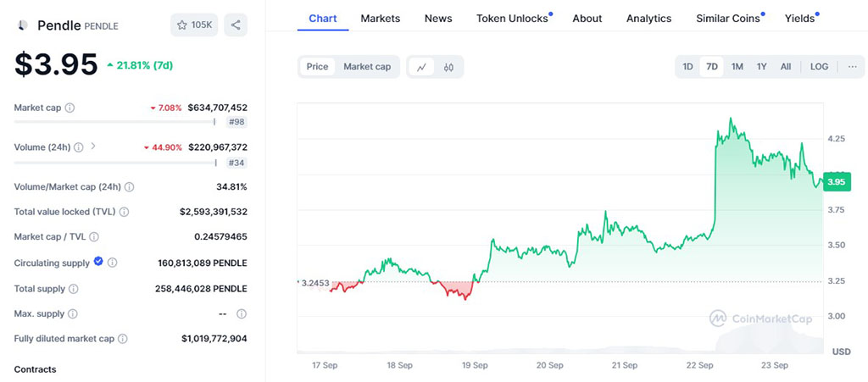The height and width of the screenshot is (382, 868).
Task: Open the Analytics tab
Action: pyautogui.click(x=648, y=19)
